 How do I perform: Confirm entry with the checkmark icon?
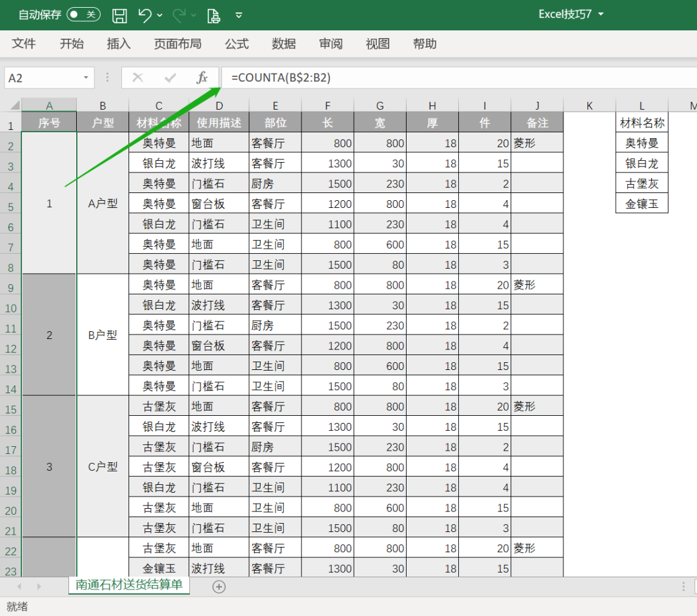170,78
